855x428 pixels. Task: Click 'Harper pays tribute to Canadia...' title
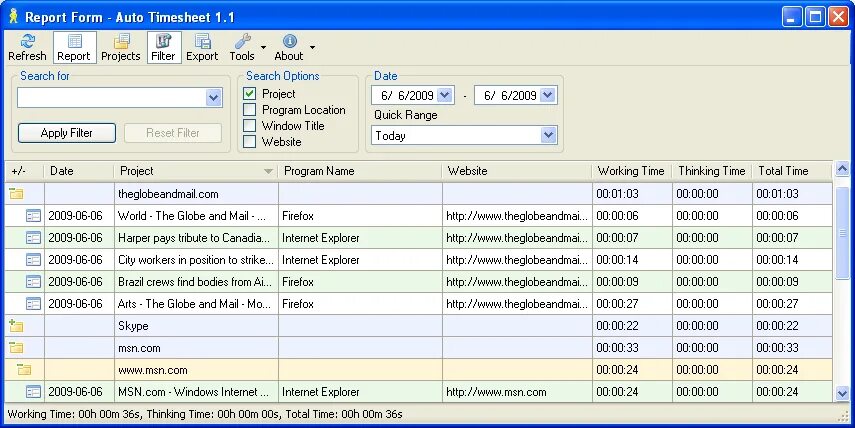[194, 238]
